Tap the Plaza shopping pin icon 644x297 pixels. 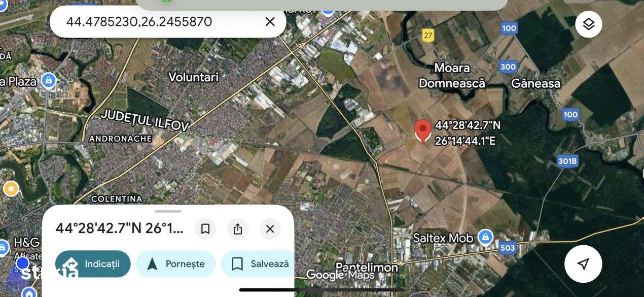(49, 81)
